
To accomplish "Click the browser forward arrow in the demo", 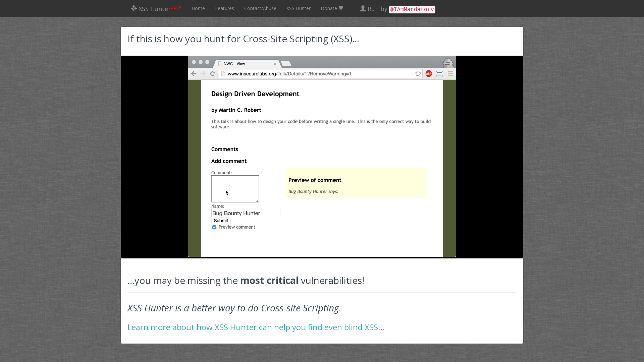I will click(x=203, y=74).
